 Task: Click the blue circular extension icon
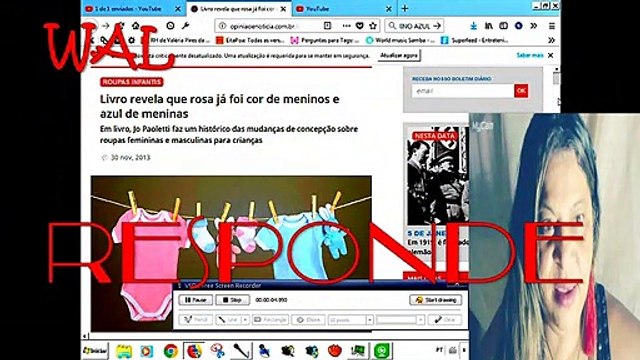click(x=518, y=26)
